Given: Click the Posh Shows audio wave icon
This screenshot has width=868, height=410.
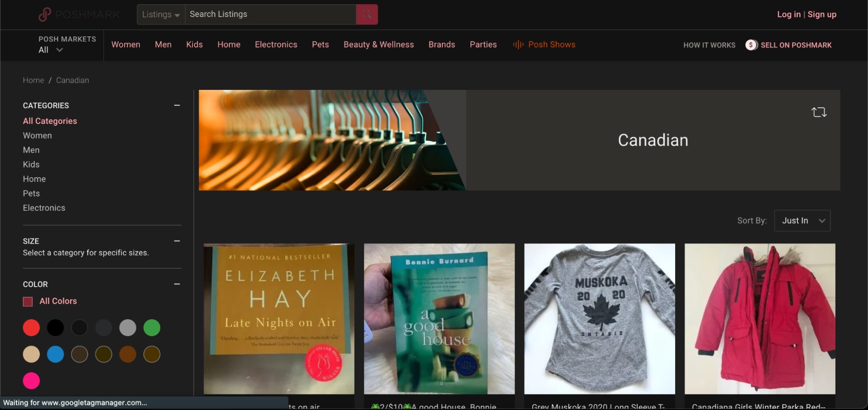Looking at the screenshot, I should [518, 44].
